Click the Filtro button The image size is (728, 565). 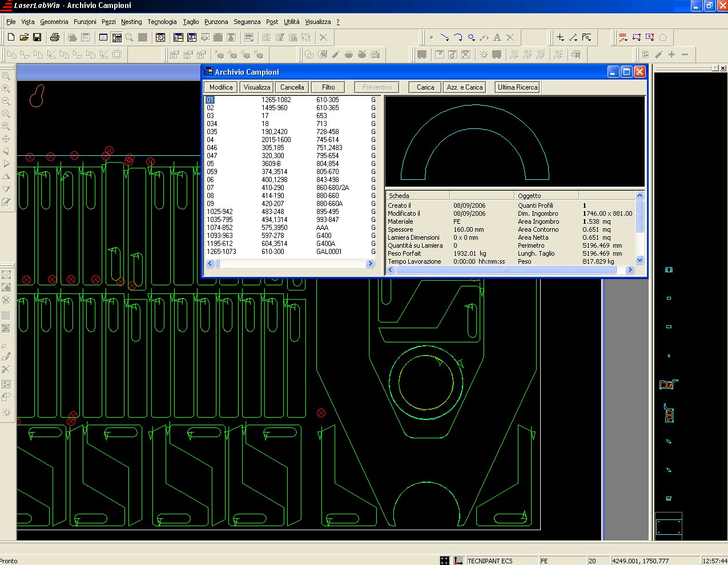pos(328,87)
